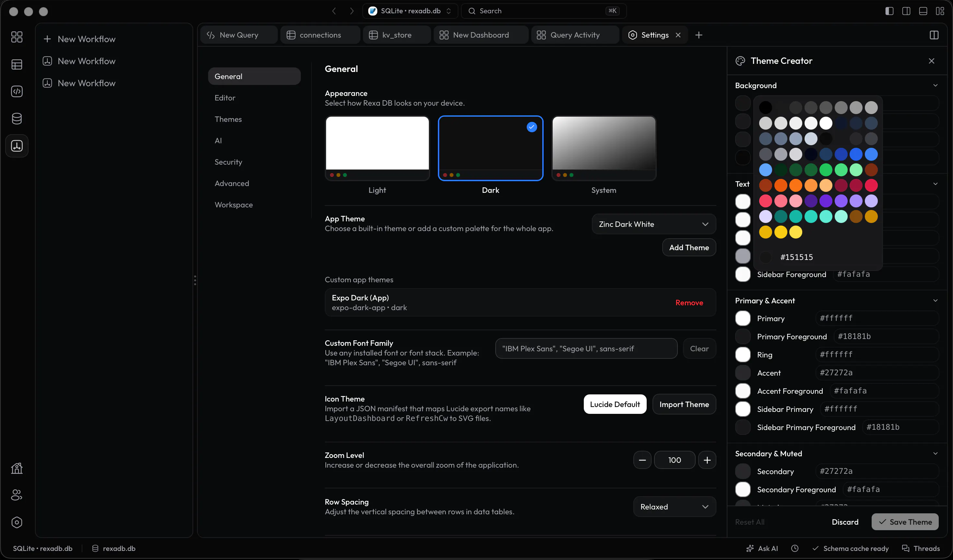Open the Secondary color swatch
This screenshot has width=953, height=560.
(743, 471)
